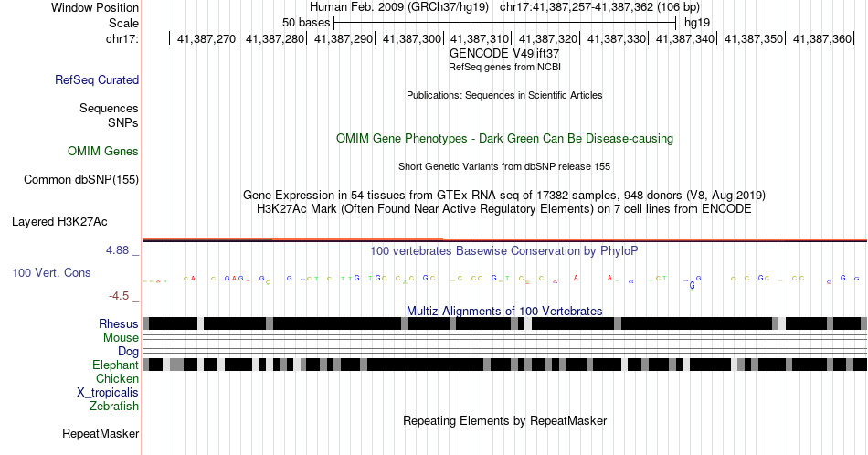The height and width of the screenshot is (455, 868).
Task: Click 'Short Genetic Variants from dbSNP' title
Action: (504, 166)
